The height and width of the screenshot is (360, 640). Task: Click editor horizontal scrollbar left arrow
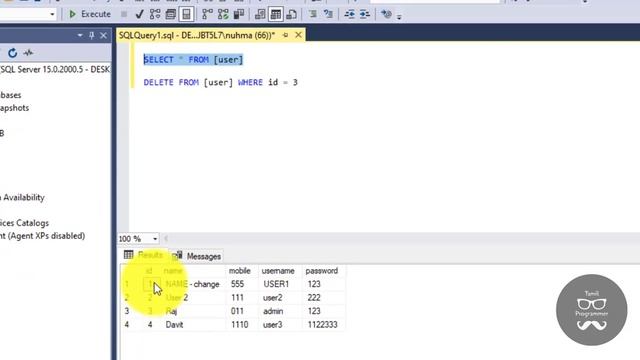tap(166, 239)
